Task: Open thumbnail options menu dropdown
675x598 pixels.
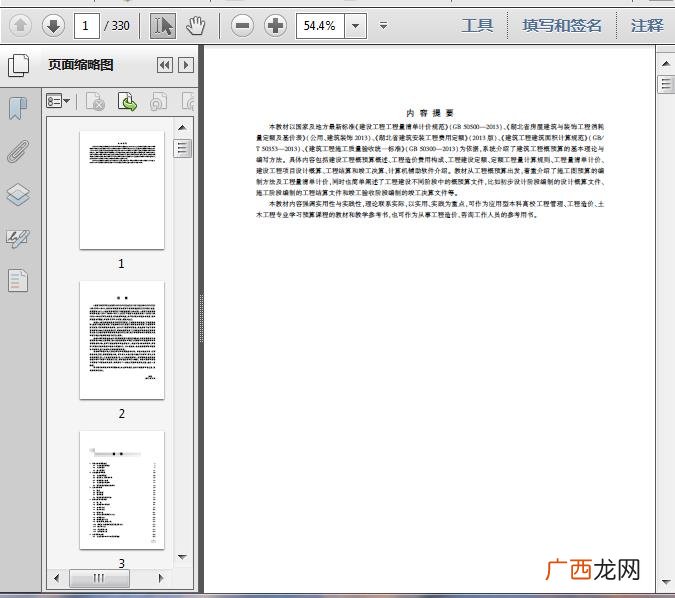Action: point(58,102)
